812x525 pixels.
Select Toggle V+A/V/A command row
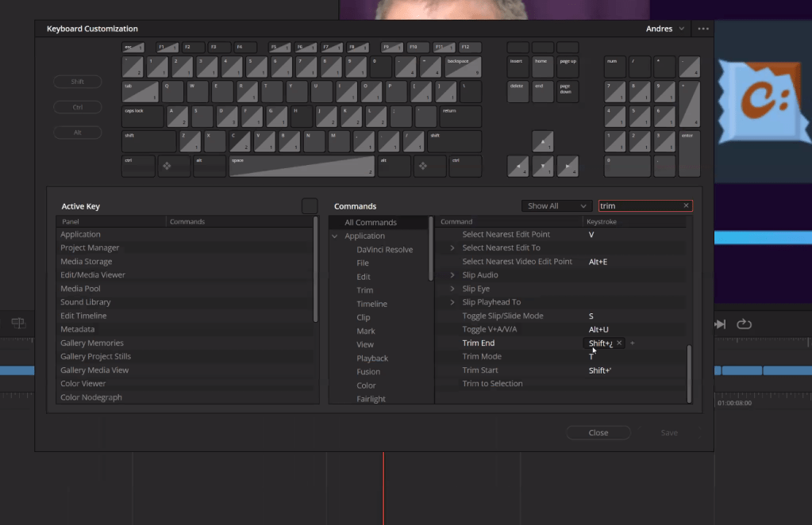click(x=561, y=329)
